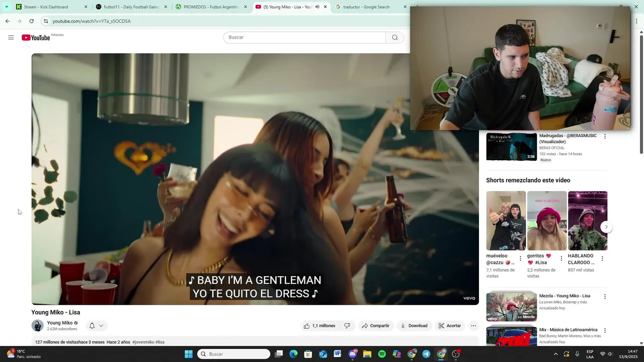The width and height of the screenshot is (644, 362).
Task: Open options for Mix - Música de Latinoamérica
Action: pos(605,331)
